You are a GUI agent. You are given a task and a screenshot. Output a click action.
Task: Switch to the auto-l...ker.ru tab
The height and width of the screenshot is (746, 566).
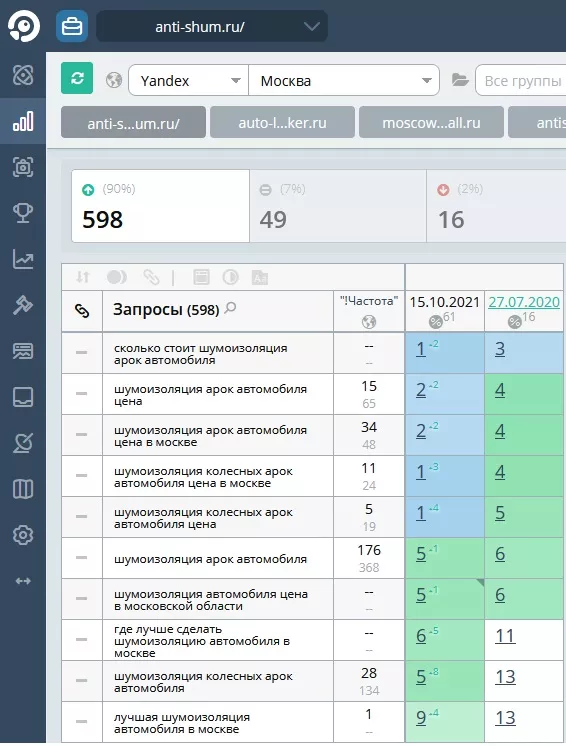click(x=283, y=123)
